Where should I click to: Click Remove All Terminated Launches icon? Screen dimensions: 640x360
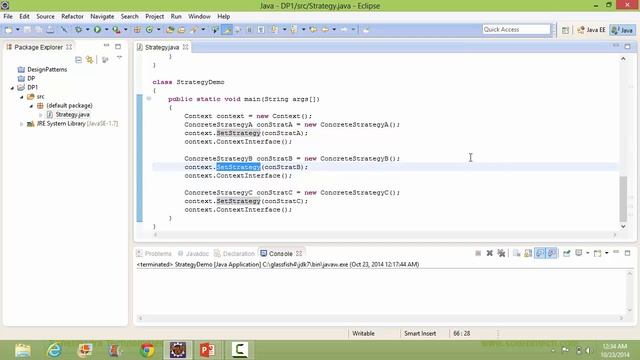(501, 253)
